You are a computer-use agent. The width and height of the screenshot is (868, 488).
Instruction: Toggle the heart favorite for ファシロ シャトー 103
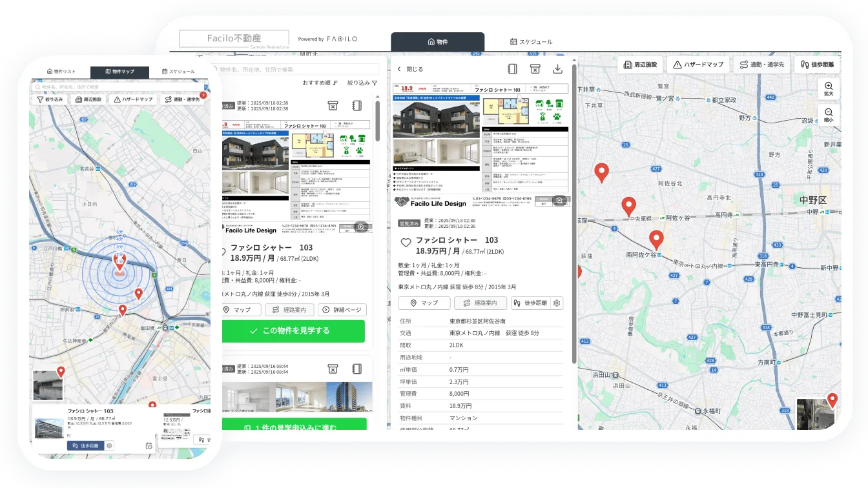click(x=406, y=243)
